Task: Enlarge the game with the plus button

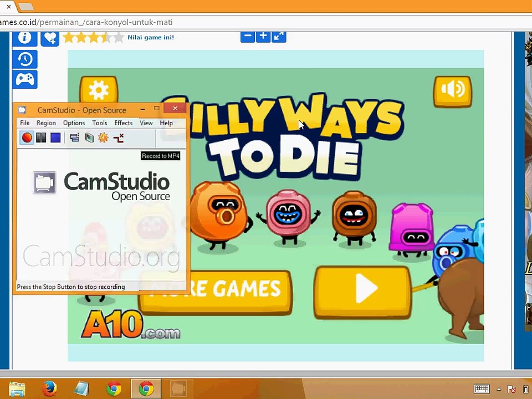Action: click(x=263, y=37)
